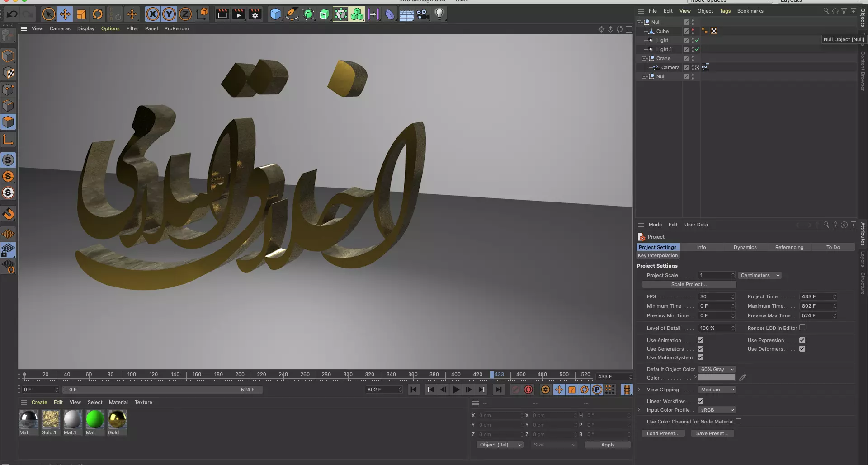868x465 pixels.
Task: Toggle Use Expression checkbox
Action: (802, 340)
